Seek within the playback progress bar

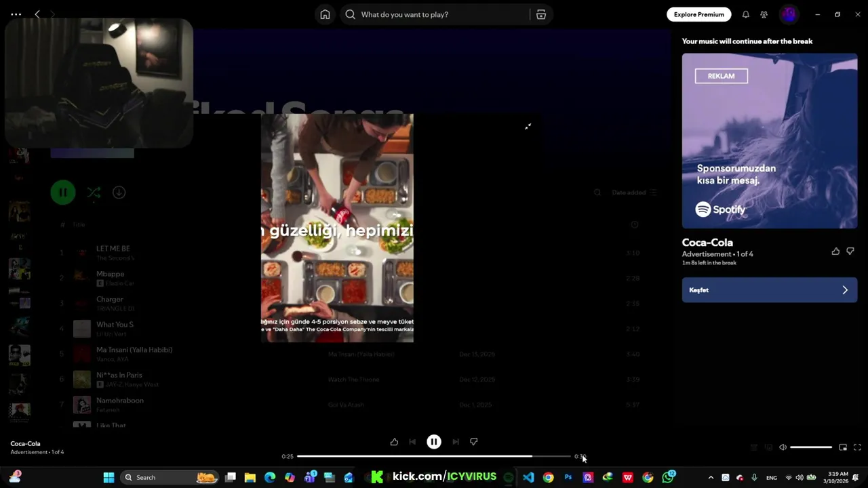pos(434,456)
